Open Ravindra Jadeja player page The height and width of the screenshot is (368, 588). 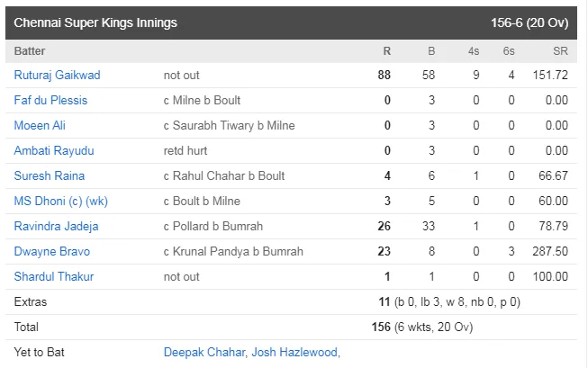(x=56, y=227)
